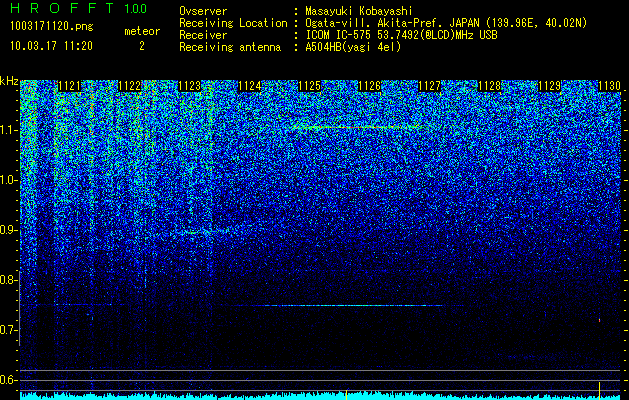Click the 1129 time marker label
The width and height of the screenshot is (629, 400).
550,86
